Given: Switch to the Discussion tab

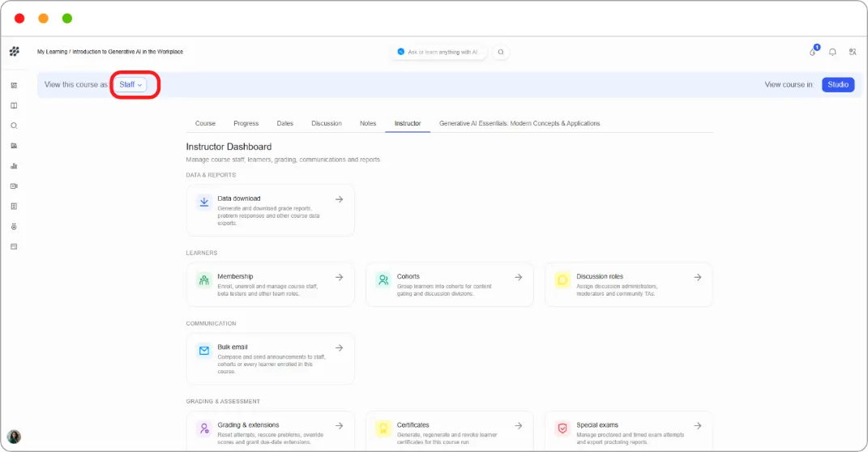Looking at the screenshot, I should (x=327, y=123).
